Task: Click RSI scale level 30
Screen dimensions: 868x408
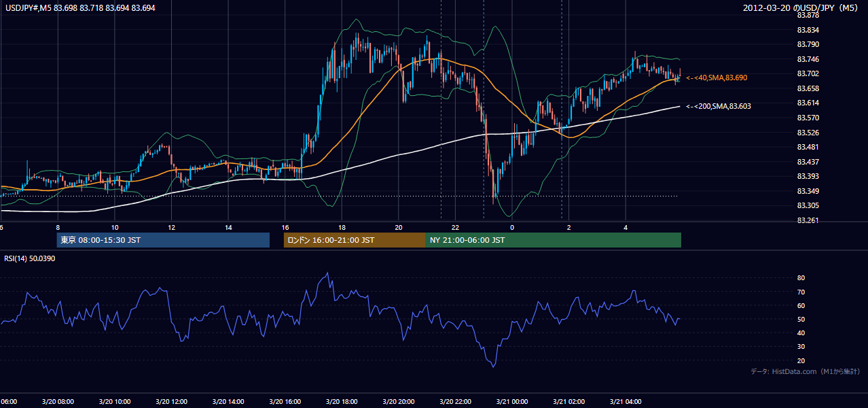Action: (x=801, y=347)
